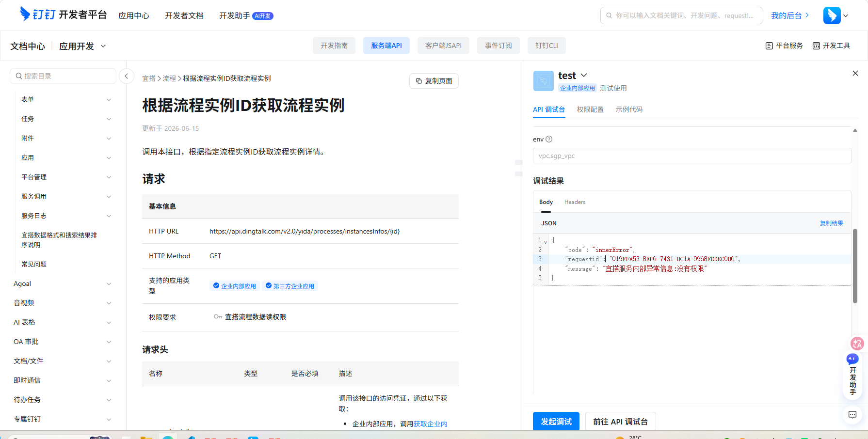Show the Body result tab
This screenshot has width=868, height=439.
click(546, 202)
